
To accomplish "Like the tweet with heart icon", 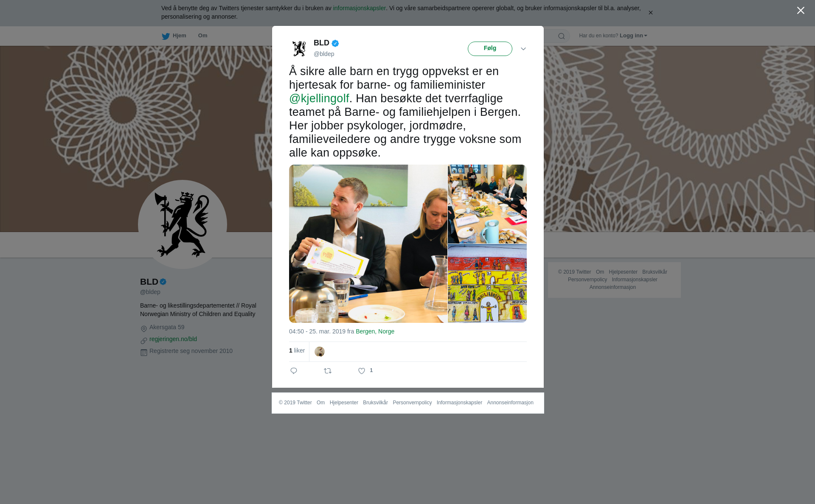I will [362, 371].
